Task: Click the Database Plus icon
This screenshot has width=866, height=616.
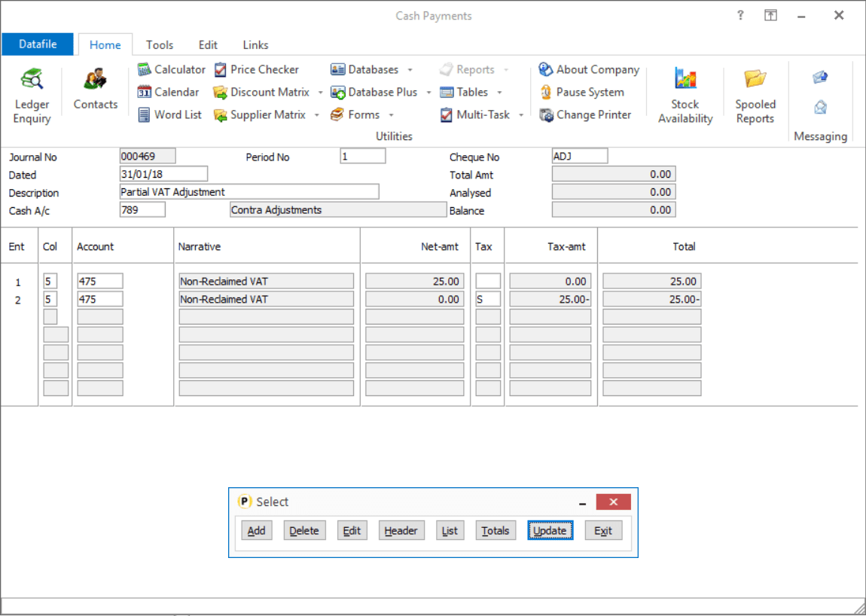Action: 338,93
